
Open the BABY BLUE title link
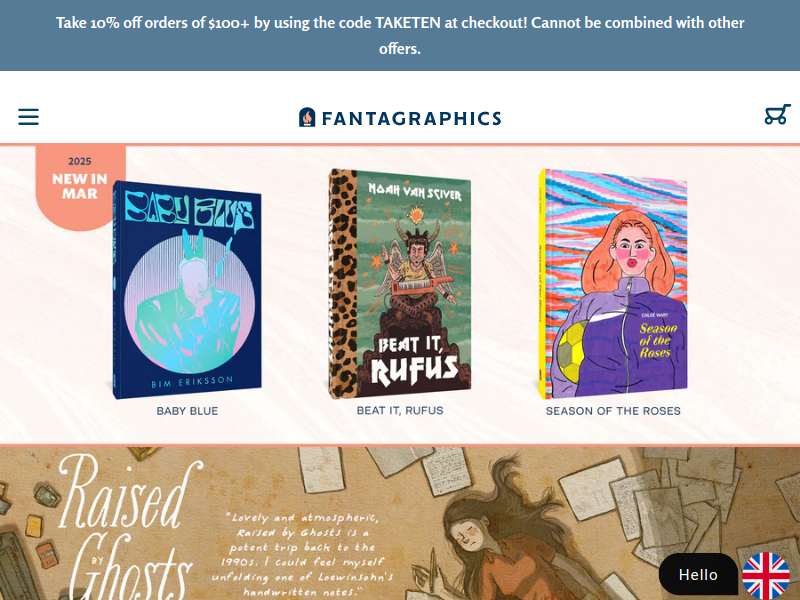click(187, 411)
